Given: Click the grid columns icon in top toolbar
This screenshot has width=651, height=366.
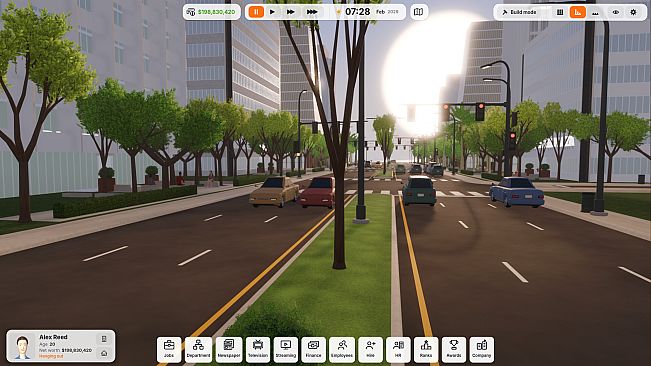Looking at the screenshot, I should coord(560,12).
